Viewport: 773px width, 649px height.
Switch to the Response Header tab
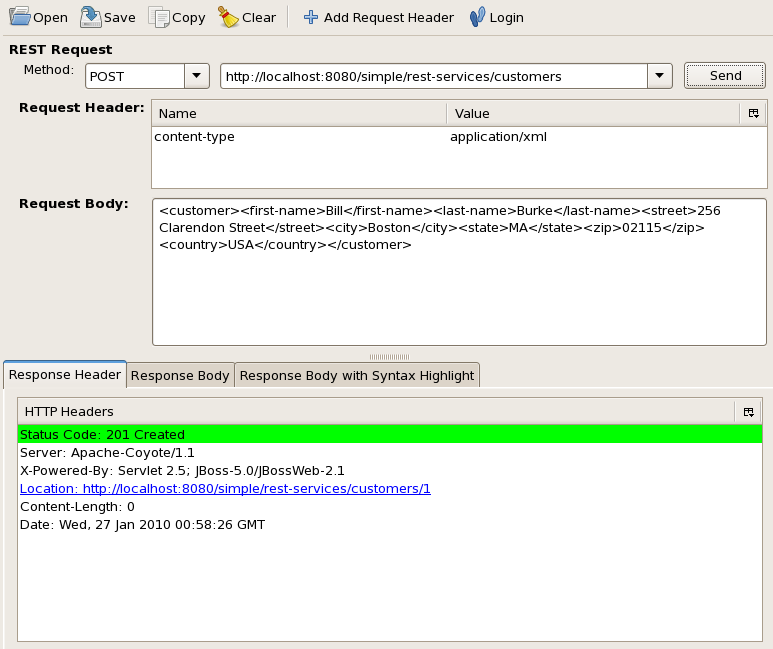[65, 375]
